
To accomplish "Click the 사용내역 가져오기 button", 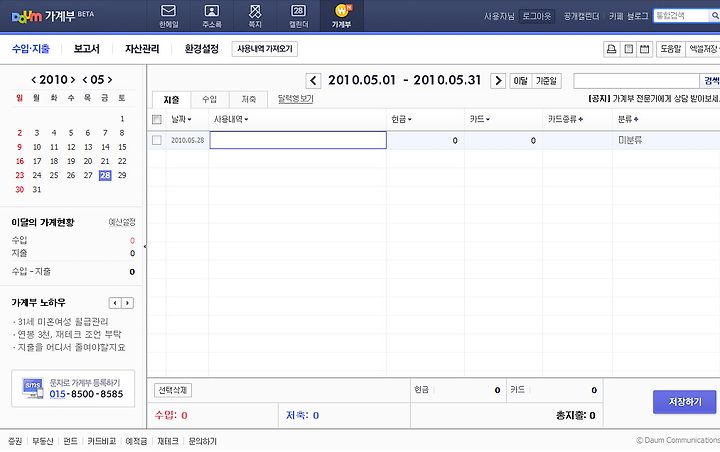I will [x=264, y=49].
